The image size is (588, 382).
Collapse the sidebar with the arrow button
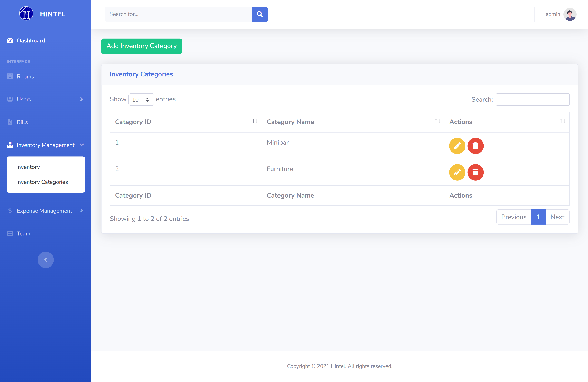coord(46,260)
